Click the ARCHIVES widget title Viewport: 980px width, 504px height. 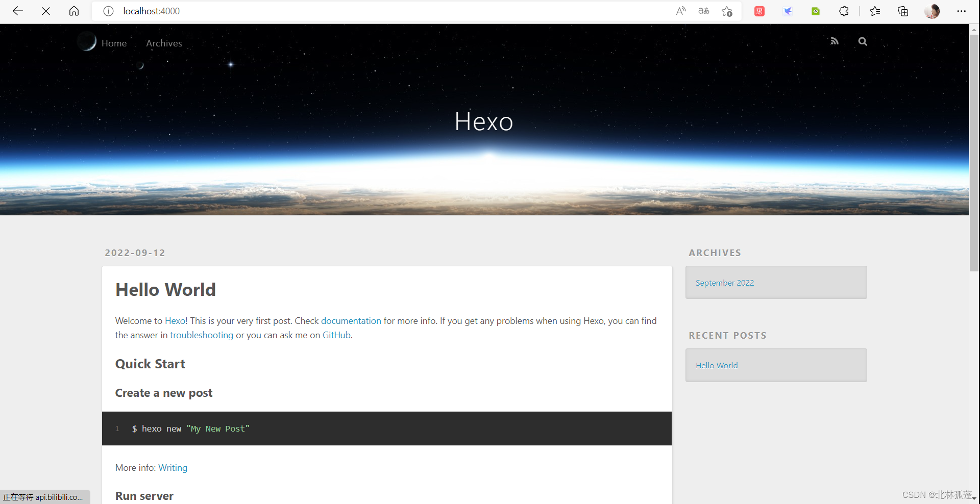(715, 253)
